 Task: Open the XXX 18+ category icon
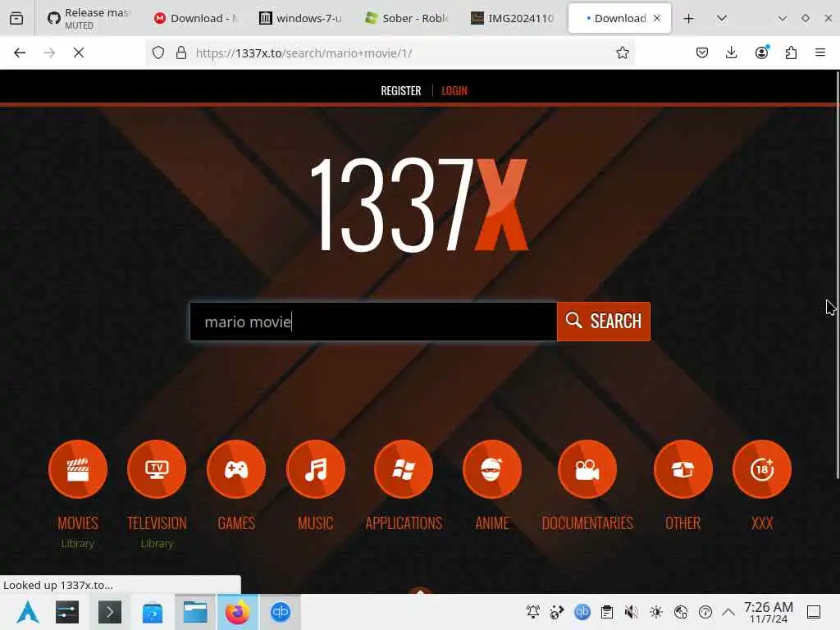tap(762, 469)
